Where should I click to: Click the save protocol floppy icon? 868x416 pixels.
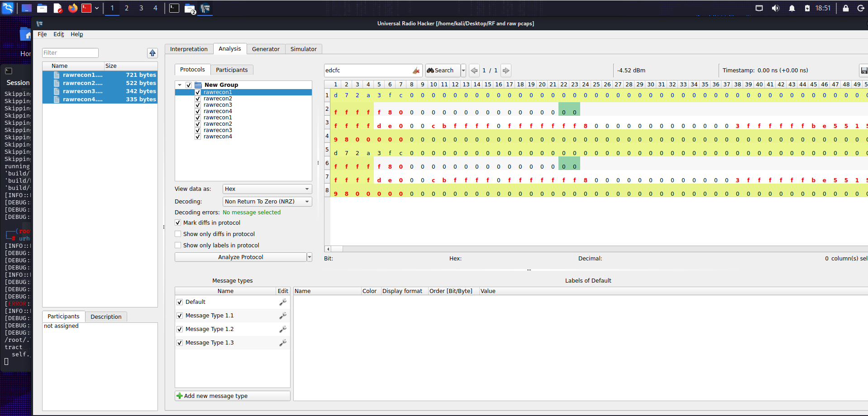click(x=863, y=71)
